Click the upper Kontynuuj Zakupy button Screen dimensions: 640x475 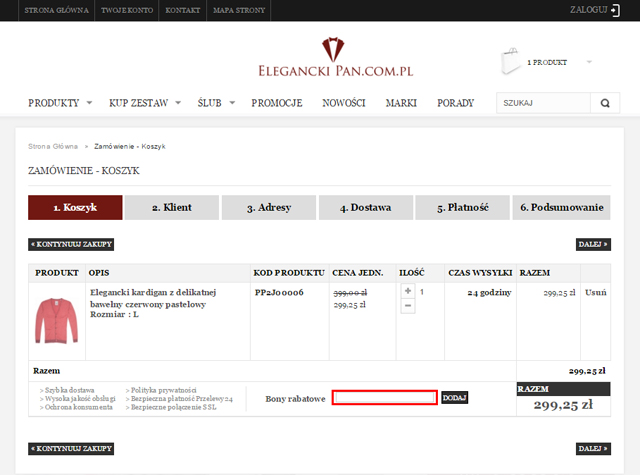coord(71,244)
